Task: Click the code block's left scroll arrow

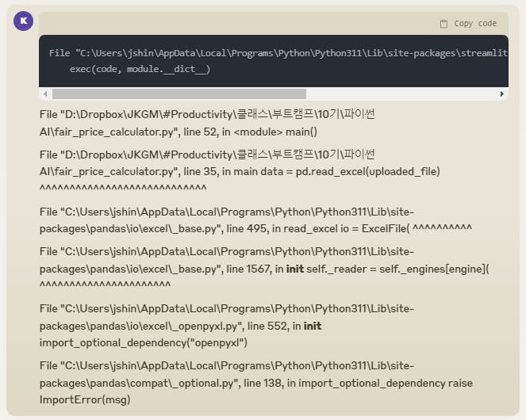Action: (45, 94)
